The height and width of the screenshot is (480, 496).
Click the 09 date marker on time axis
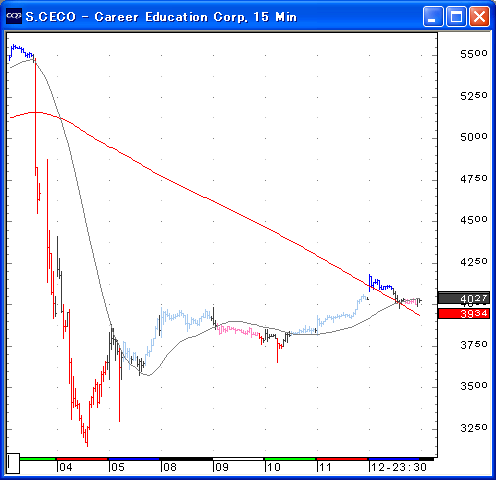pos(222,467)
